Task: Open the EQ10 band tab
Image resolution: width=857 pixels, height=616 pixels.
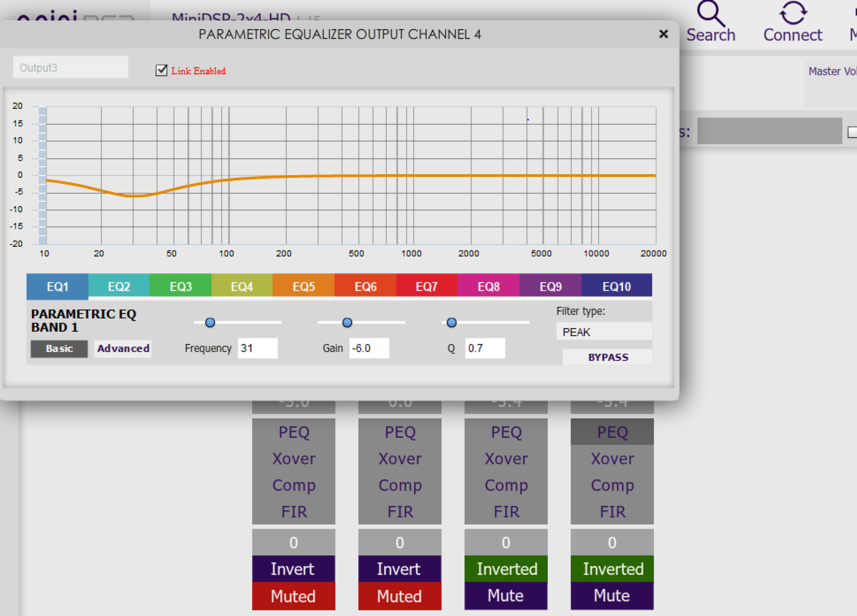Action: point(616,286)
